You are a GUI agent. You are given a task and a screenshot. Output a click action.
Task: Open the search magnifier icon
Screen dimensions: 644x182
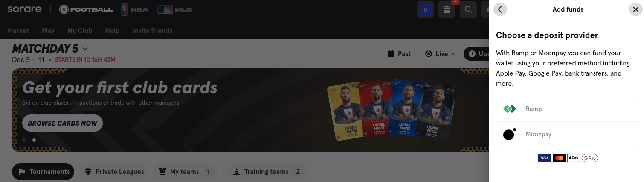(x=468, y=9)
